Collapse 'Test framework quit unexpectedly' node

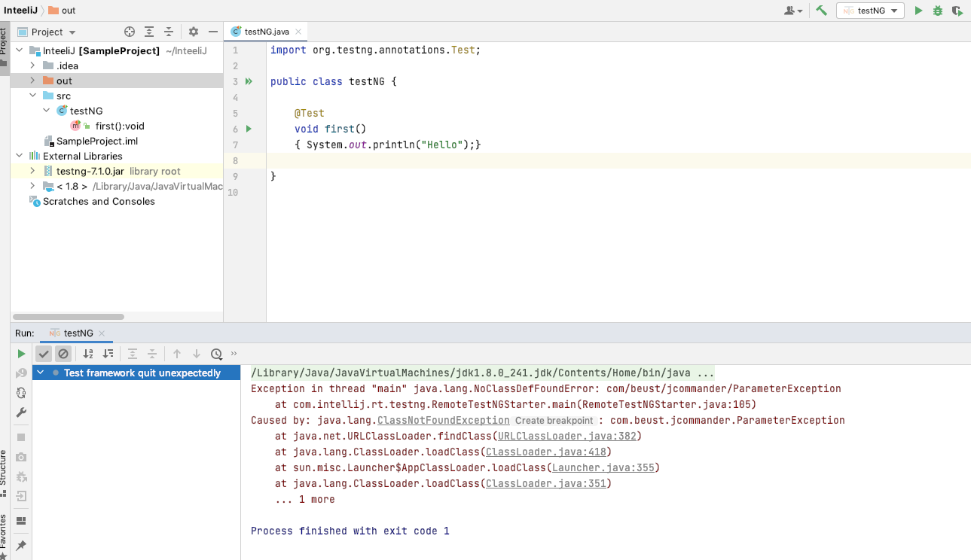coord(41,373)
